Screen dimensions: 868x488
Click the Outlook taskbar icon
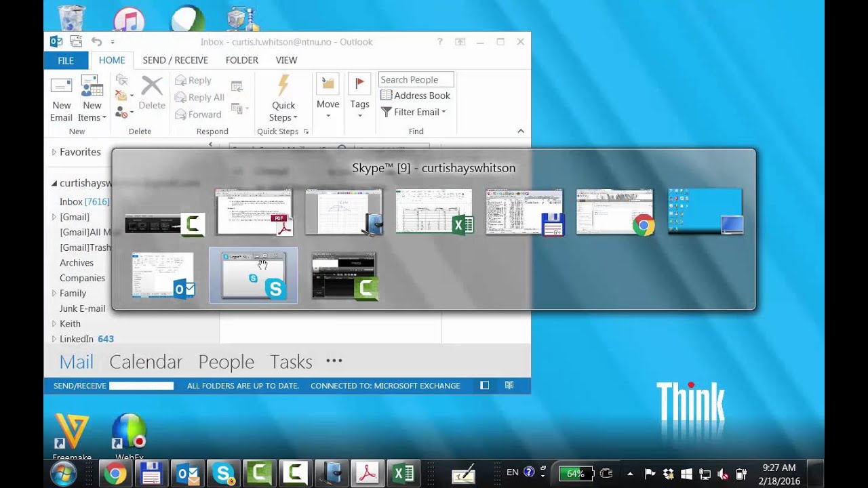point(187,473)
